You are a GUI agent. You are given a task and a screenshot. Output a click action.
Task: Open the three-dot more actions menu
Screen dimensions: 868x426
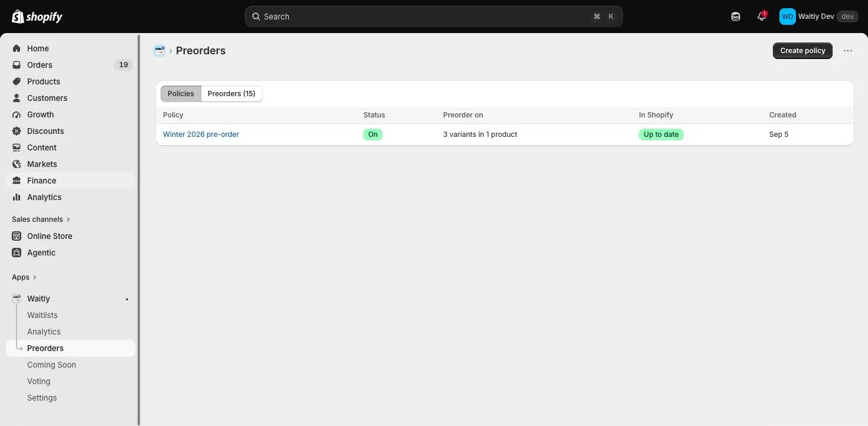(848, 51)
